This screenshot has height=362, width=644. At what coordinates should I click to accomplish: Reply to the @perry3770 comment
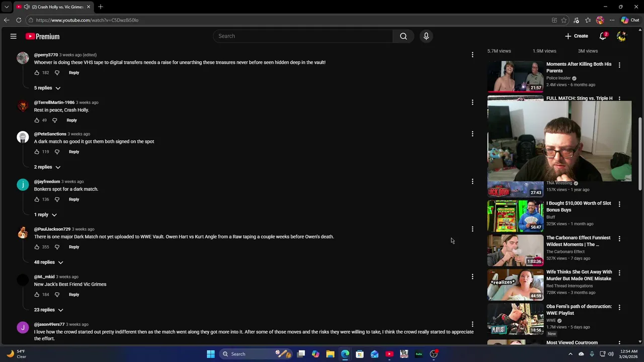[x=74, y=73]
